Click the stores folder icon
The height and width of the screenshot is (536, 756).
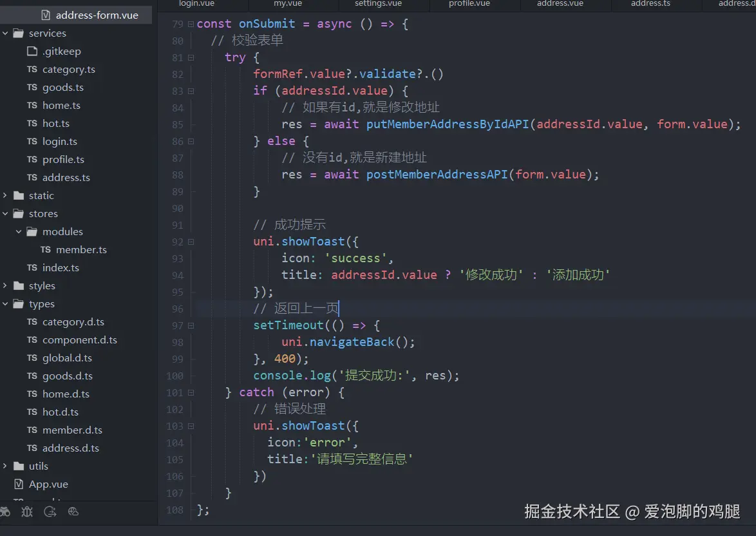click(19, 214)
